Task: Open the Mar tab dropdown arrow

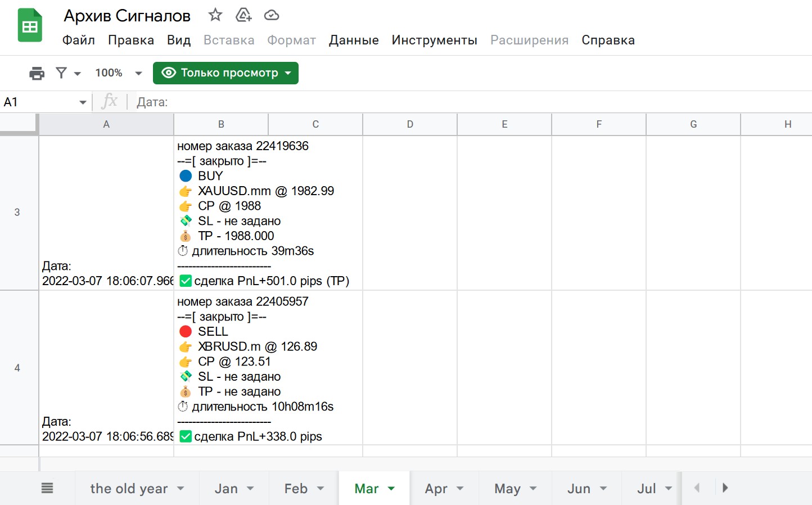Action: 391,489
